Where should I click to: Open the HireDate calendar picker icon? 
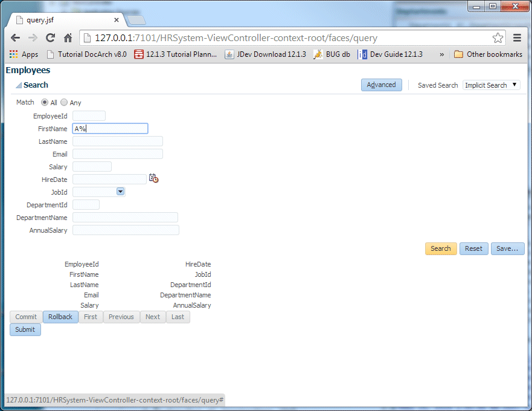tap(154, 178)
